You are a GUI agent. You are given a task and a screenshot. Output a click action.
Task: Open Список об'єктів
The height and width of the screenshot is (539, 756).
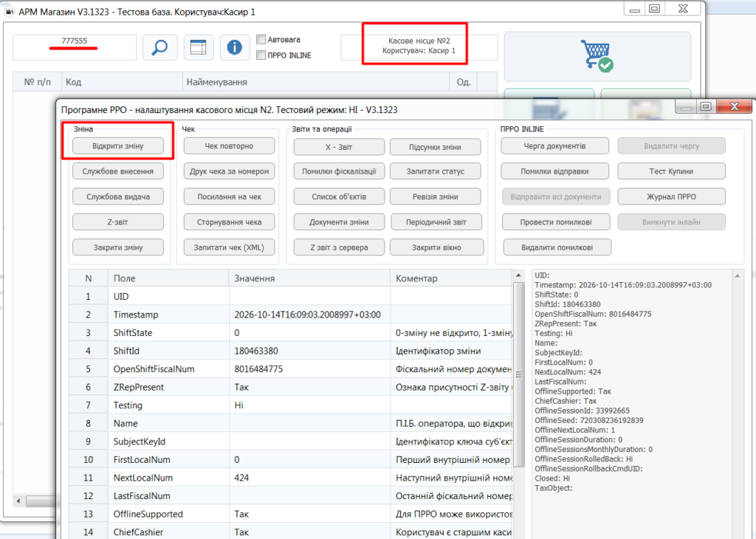coord(339,196)
